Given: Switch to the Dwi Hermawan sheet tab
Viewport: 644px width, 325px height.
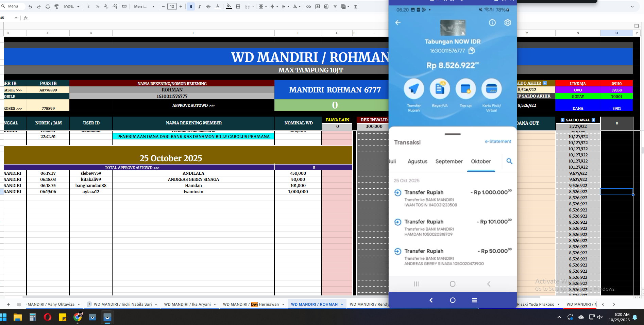Looking at the screenshot, I should (251, 304).
